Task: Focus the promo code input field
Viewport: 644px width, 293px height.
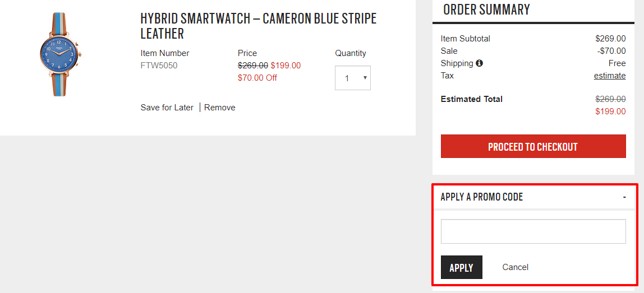Action: click(x=533, y=231)
